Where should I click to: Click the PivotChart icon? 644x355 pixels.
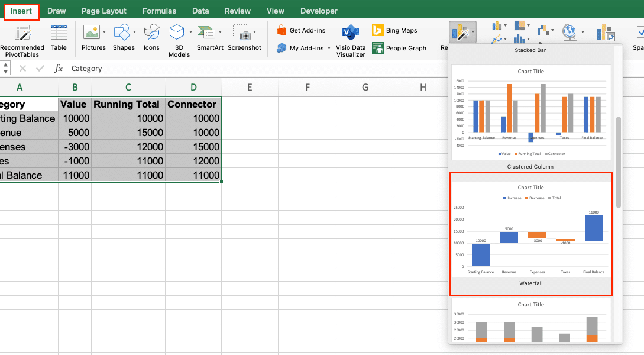(606, 33)
